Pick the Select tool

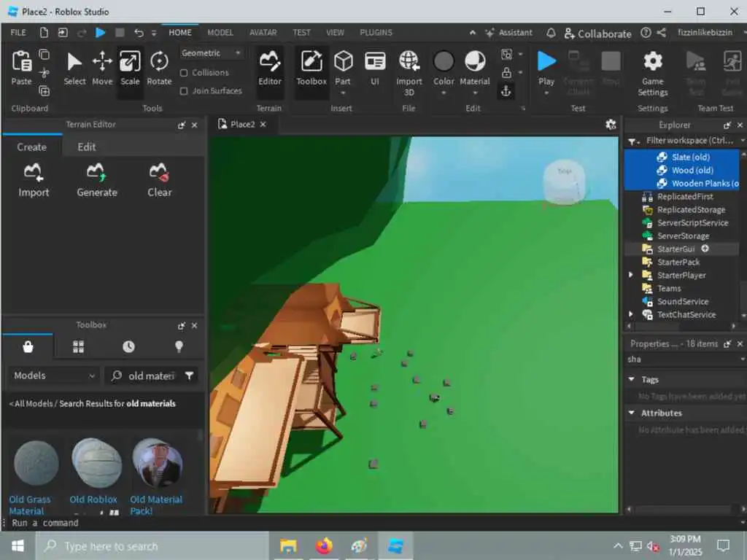pyautogui.click(x=75, y=68)
